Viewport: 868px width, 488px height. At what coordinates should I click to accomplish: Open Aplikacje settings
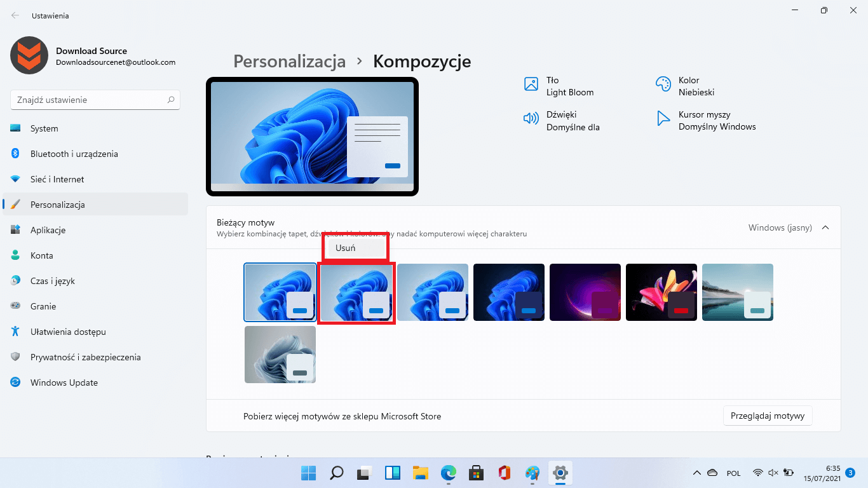coord(95,230)
